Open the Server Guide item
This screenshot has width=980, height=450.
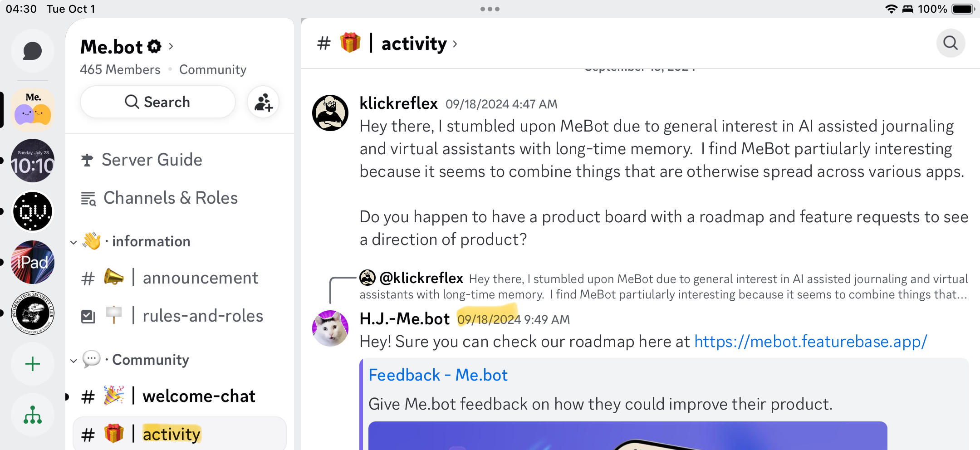pyautogui.click(x=152, y=160)
